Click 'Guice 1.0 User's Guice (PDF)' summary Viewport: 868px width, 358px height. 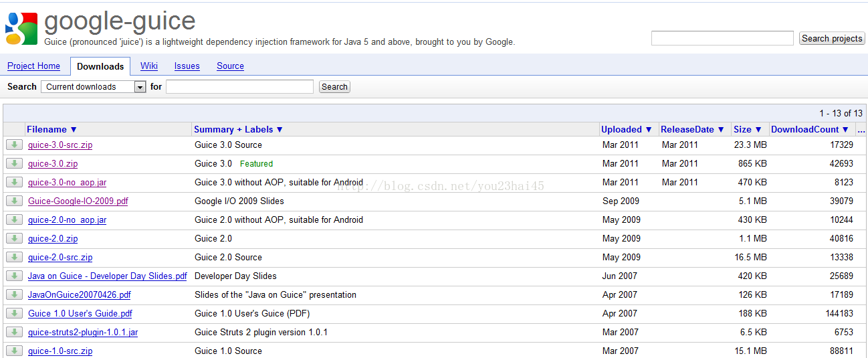coord(252,313)
